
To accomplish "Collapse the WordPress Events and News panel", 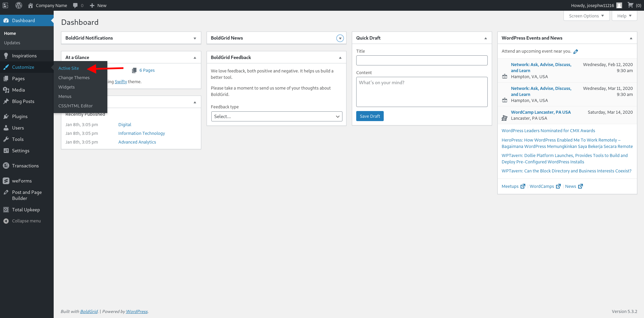I will pyautogui.click(x=632, y=38).
